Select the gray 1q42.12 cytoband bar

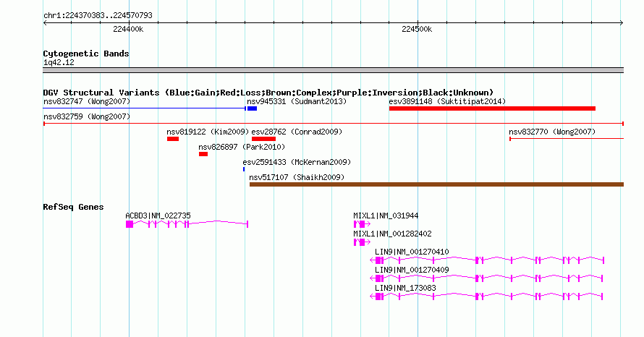pyautogui.click(x=333, y=70)
